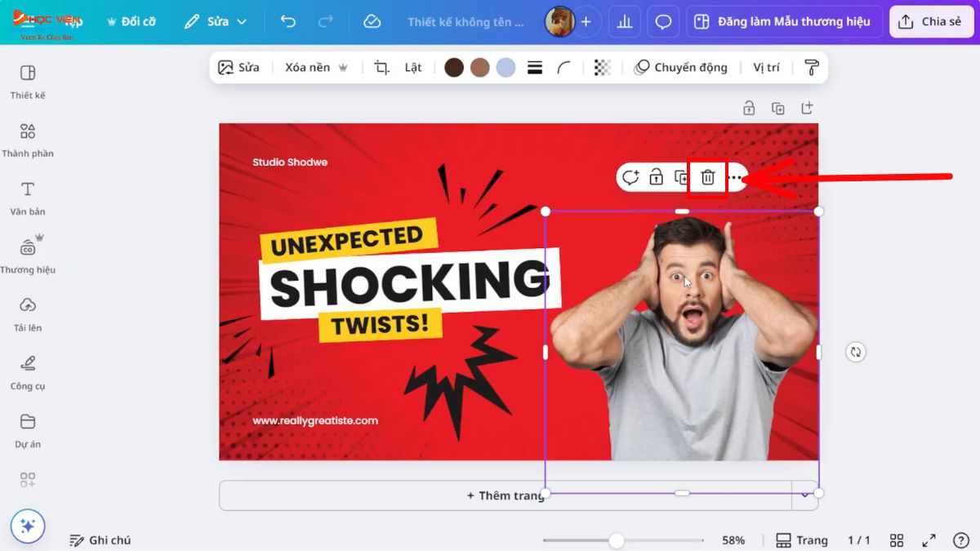Screen dimensions: 980x551
Task: Toggle the lock on floating element toolbar
Action: point(656,177)
